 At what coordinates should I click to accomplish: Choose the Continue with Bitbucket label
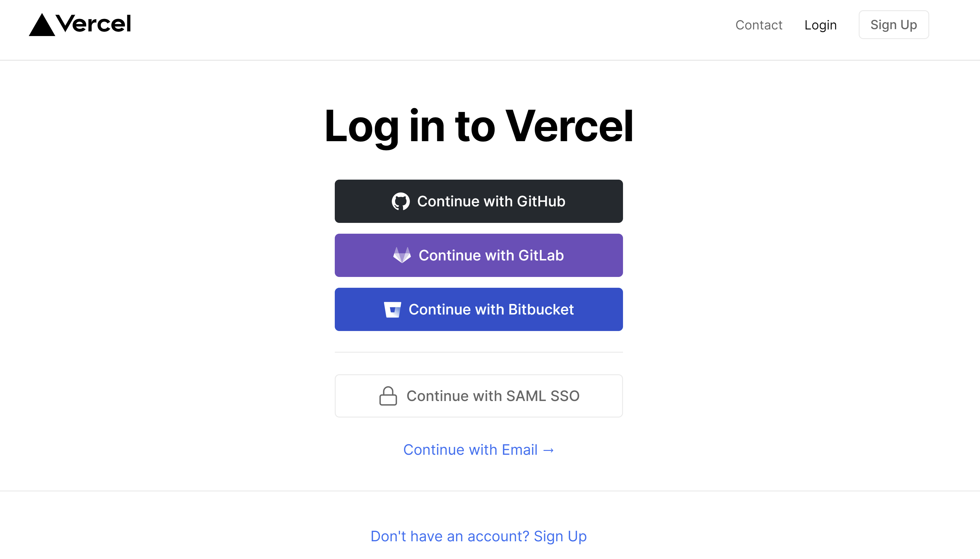[x=491, y=309]
